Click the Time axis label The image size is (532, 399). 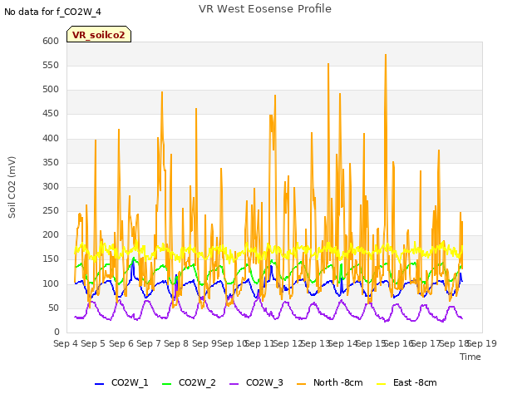pos(470,357)
